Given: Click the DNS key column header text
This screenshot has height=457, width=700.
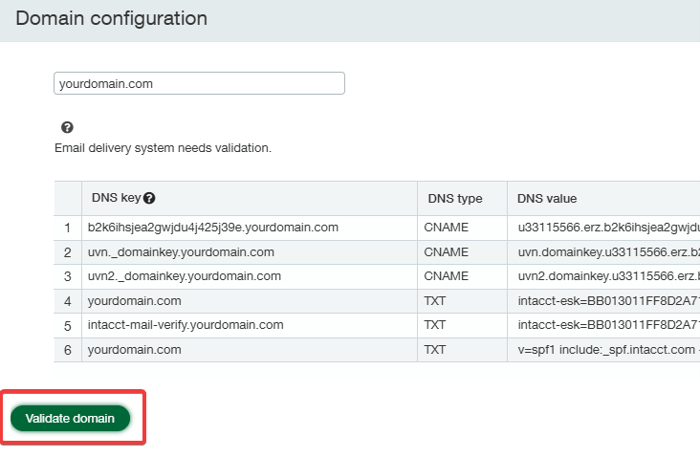Looking at the screenshot, I should 116,199.
